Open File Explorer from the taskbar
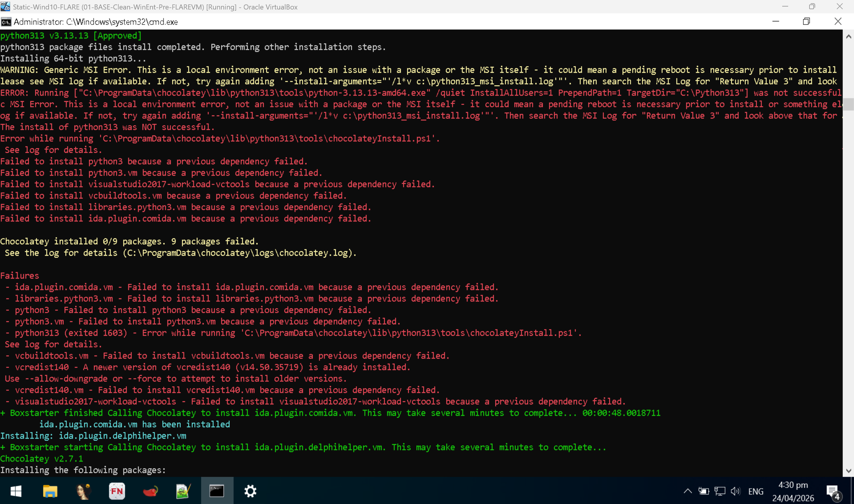This screenshot has height=504, width=854. tap(50, 491)
